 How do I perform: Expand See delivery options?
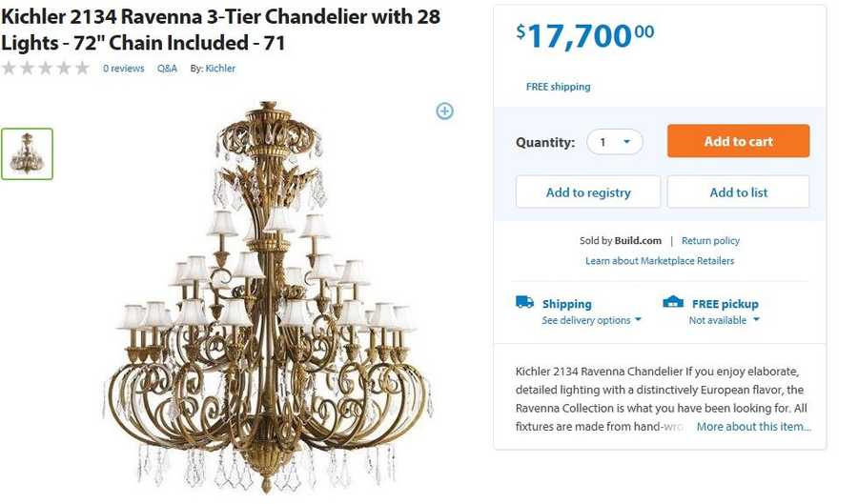[x=591, y=320]
